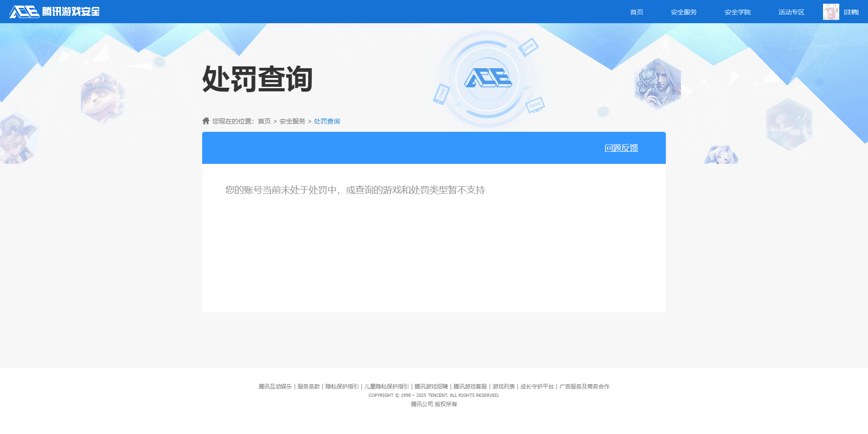Click the user avatar thumbnail
The width and height of the screenshot is (868, 434).
[x=831, y=12]
